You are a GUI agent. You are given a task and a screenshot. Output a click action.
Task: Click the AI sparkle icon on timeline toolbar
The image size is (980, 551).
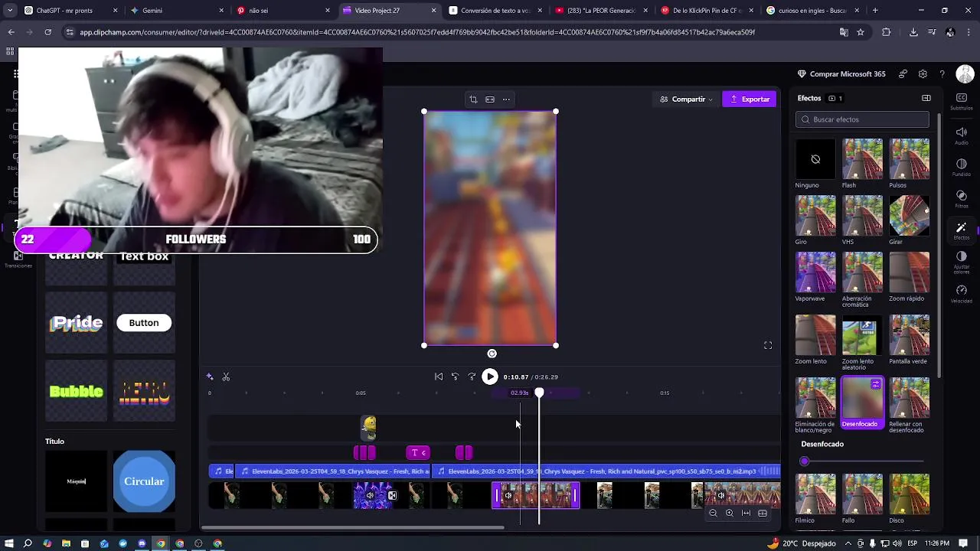(x=210, y=377)
